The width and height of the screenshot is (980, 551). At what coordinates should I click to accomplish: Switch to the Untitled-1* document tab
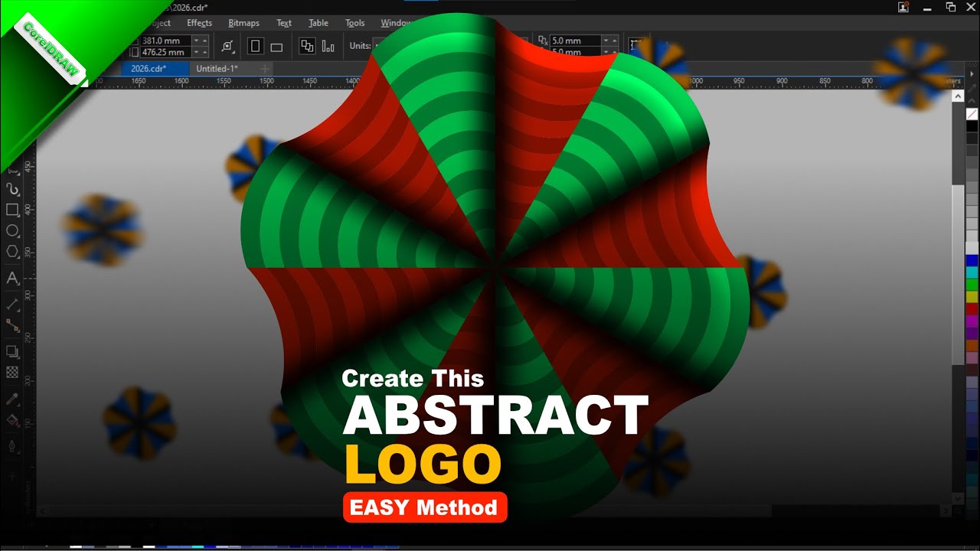click(x=217, y=69)
